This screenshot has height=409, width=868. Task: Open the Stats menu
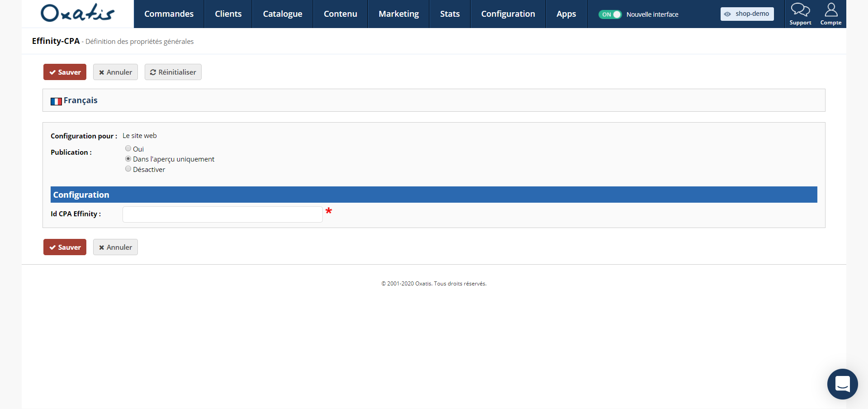tap(450, 14)
